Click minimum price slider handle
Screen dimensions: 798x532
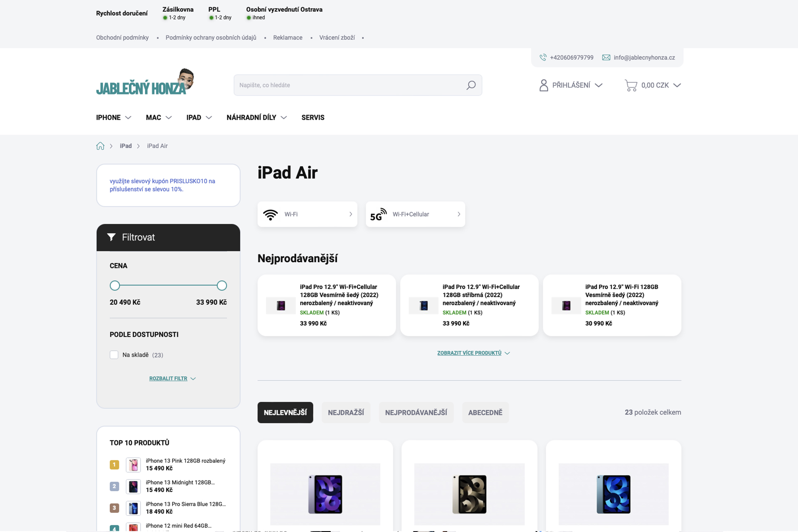click(115, 286)
